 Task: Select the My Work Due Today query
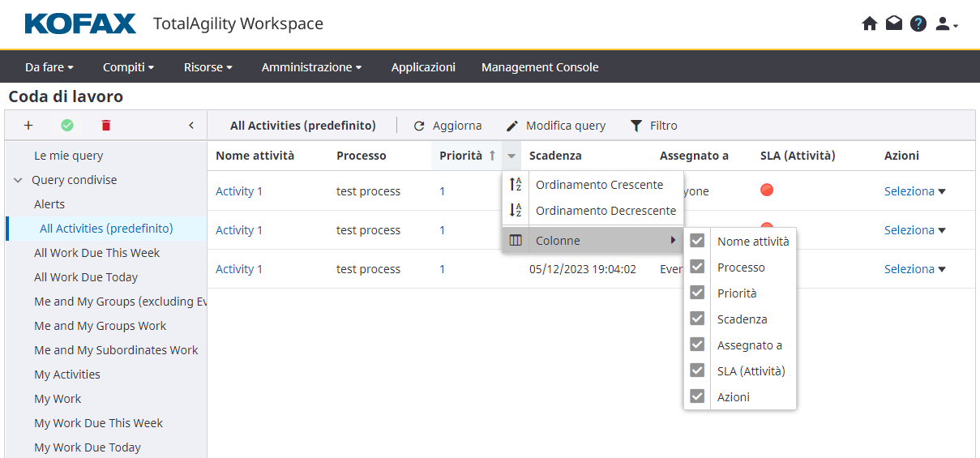(88, 447)
